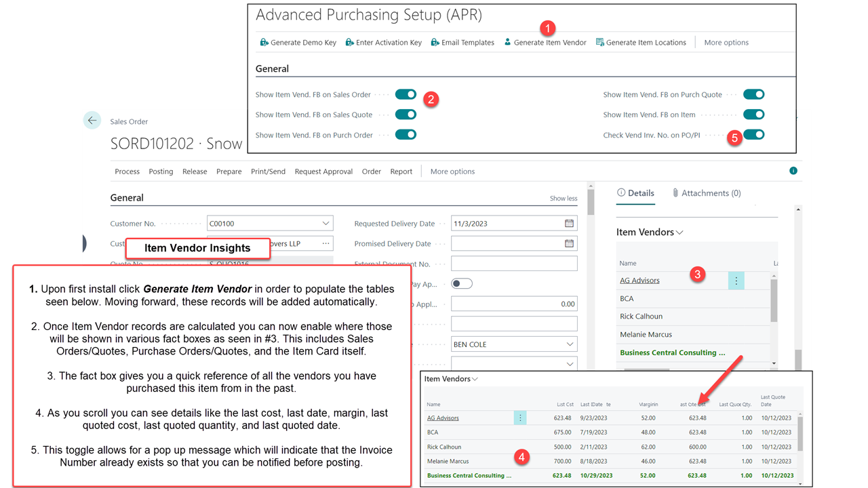Click the Item Vendors factbox vertical scrollbar
This screenshot has width=868, height=488.
[x=774, y=300]
